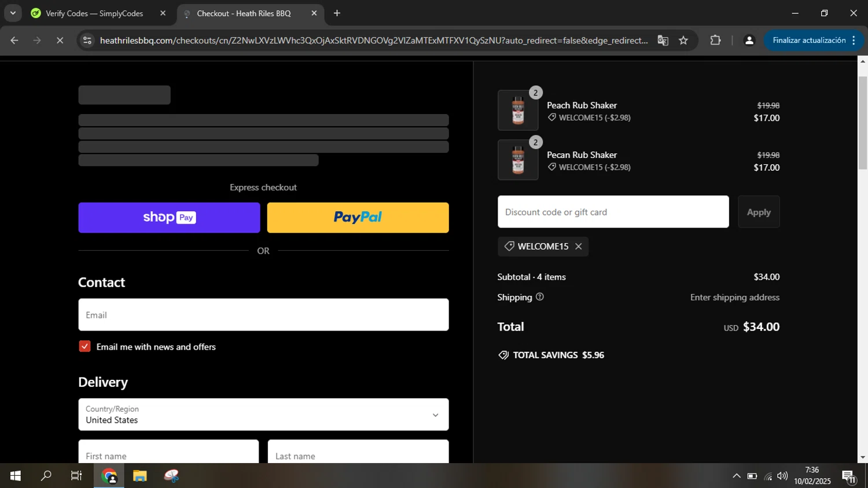Image resolution: width=868 pixels, height=488 pixels.
Task: Click the Pecan Rub Shaker product thumbnail
Action: coord(518,160)
